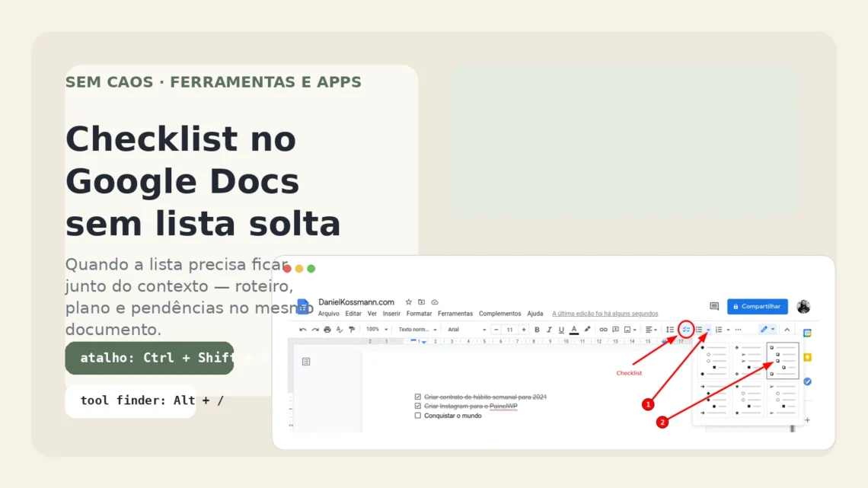
Task: Check the cloud save status icon
Action: pyautogui.click(x=435, y=302)
